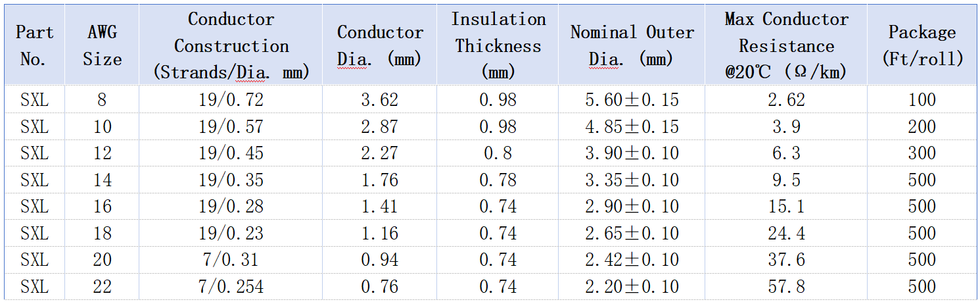Click the 'Nominal Outer Dia.' header

click(632, 45)
